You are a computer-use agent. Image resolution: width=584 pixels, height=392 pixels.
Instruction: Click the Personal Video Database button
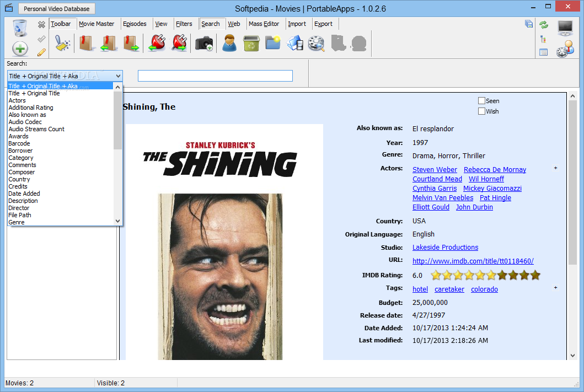click(56, 9)
